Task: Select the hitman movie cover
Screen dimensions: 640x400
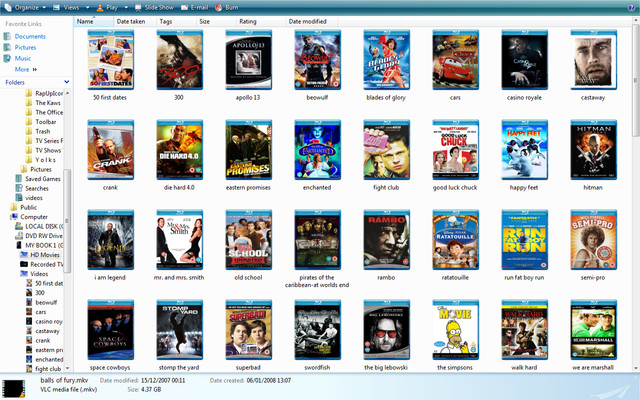Action: (593, 150)
